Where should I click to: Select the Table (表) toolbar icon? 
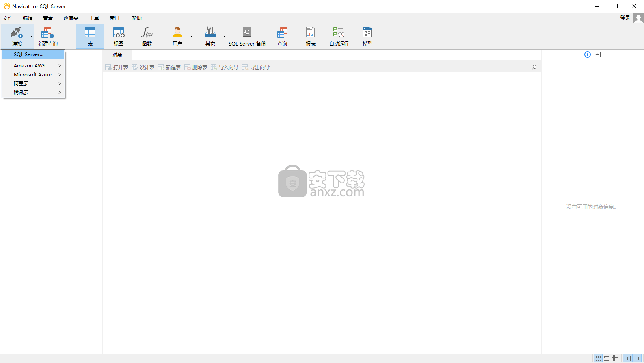tap(90, 36)
